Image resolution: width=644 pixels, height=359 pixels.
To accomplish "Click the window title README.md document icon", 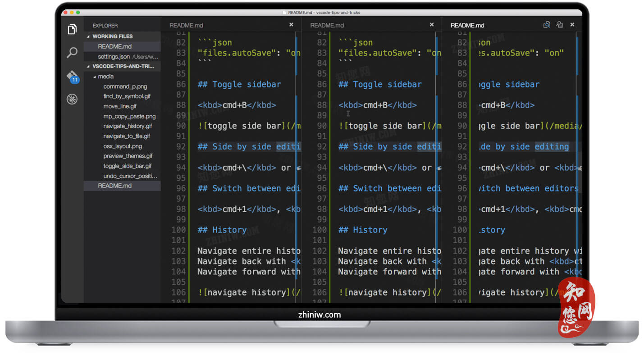I will [284, 13].
